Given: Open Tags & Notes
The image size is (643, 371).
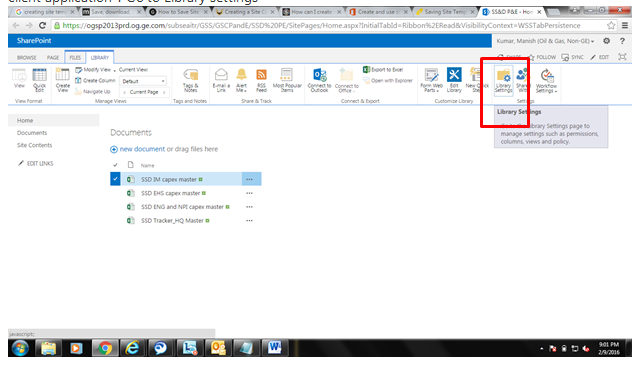Looking at the screenshot, I should (x=191, y=80).
